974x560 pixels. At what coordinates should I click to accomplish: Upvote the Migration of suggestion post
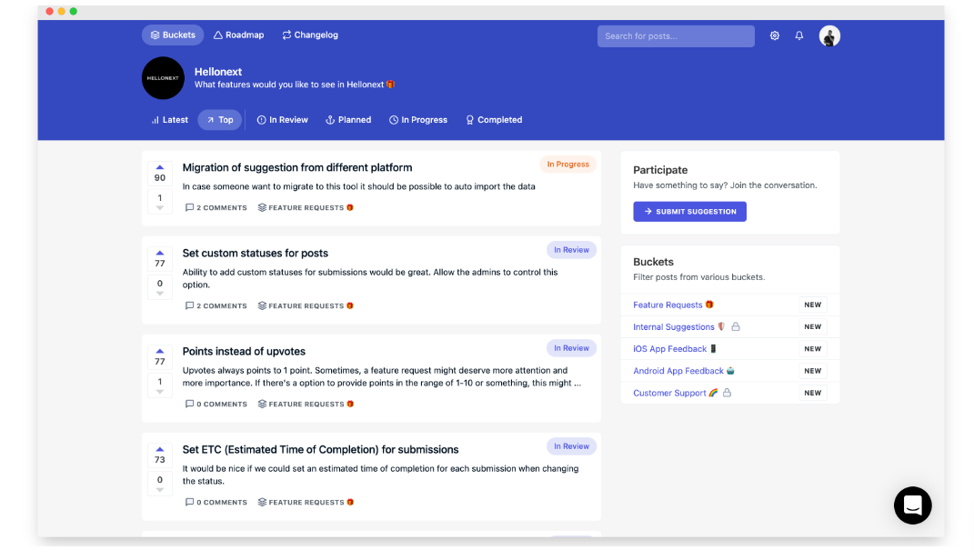coord(160,167)
